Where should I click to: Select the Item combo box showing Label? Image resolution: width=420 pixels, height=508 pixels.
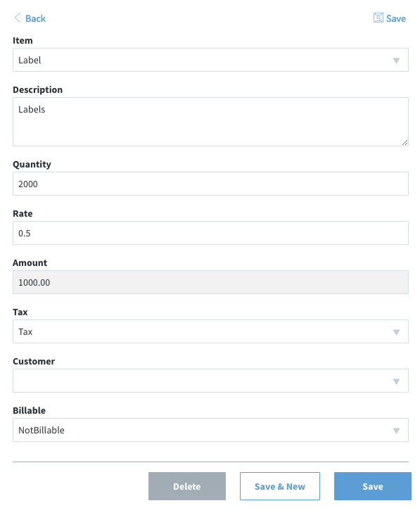coord(210,60)
